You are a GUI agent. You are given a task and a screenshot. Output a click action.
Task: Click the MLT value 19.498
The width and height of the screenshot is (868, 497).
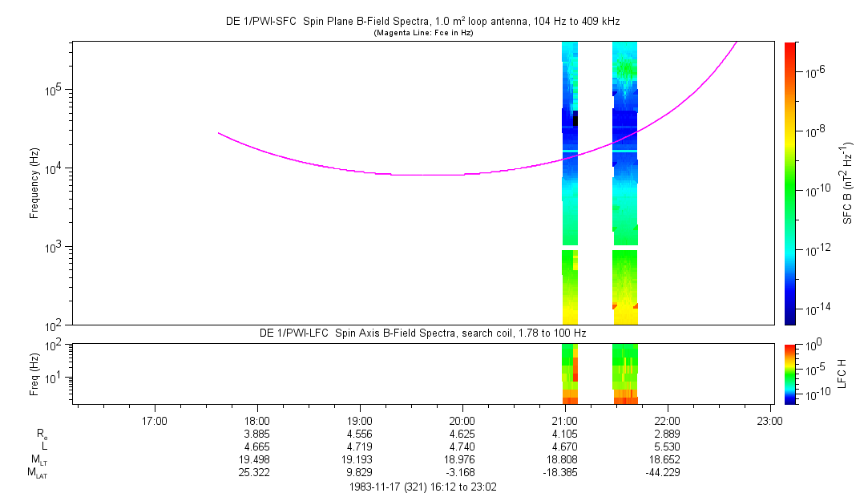click(256, 460)
